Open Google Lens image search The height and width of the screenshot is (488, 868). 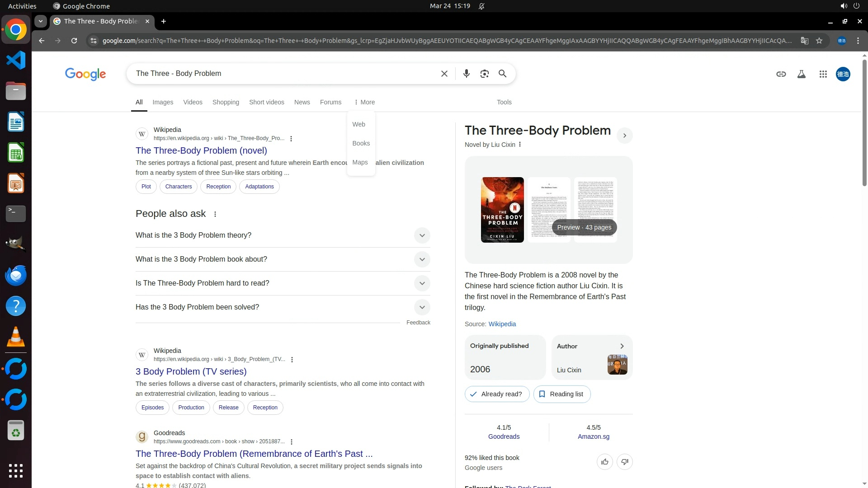click(484, 74)
